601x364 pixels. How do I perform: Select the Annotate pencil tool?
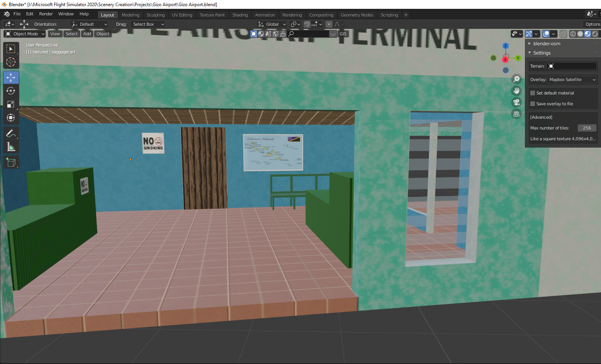click(x=11, y=133)
